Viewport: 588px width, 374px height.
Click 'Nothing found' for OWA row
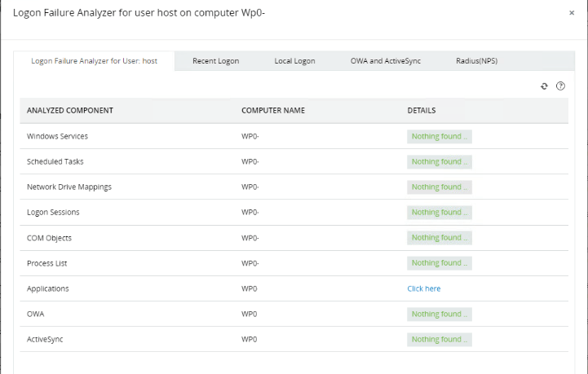pyautogui.click(x=440, y=314)
